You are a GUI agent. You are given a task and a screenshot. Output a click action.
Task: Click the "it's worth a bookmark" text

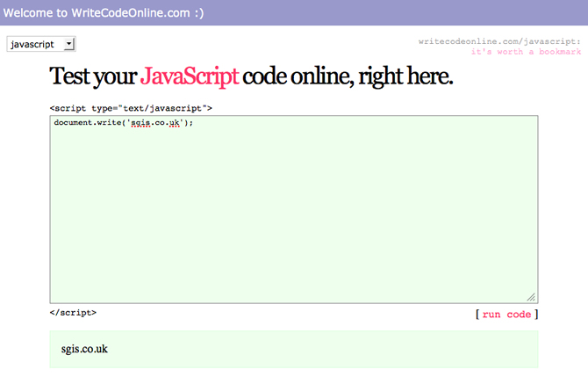[526, 52]
